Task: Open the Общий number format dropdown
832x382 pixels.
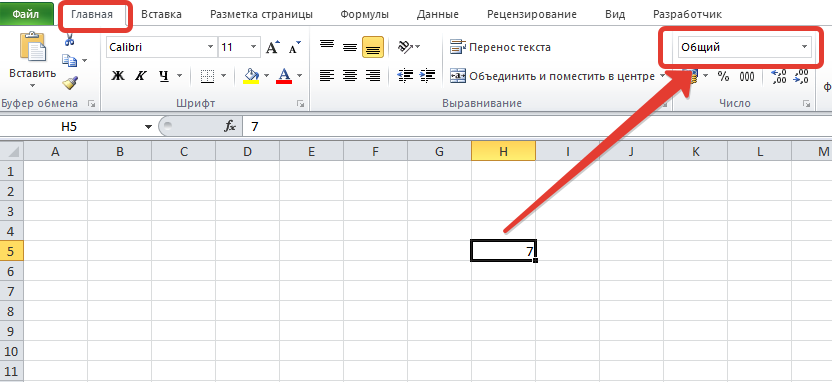Action: point(745,47)
